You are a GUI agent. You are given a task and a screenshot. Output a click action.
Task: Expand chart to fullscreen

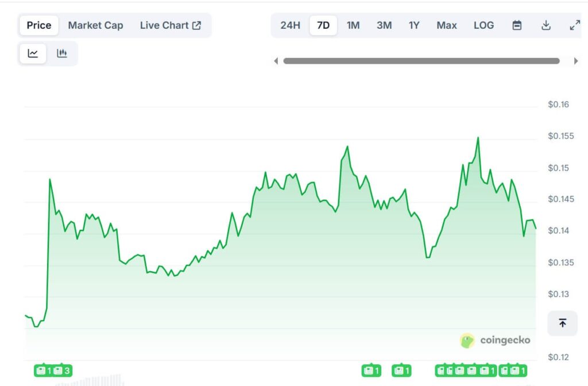coord(574,25)
